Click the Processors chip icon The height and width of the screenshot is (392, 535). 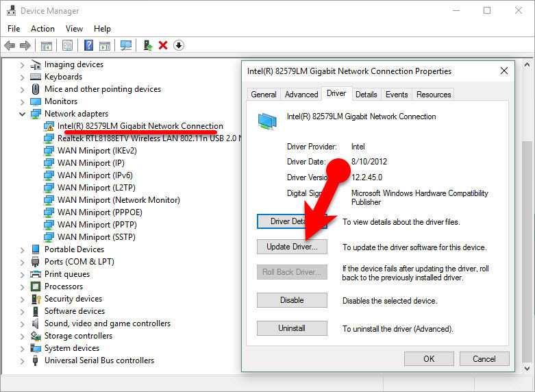pos(36,286)
